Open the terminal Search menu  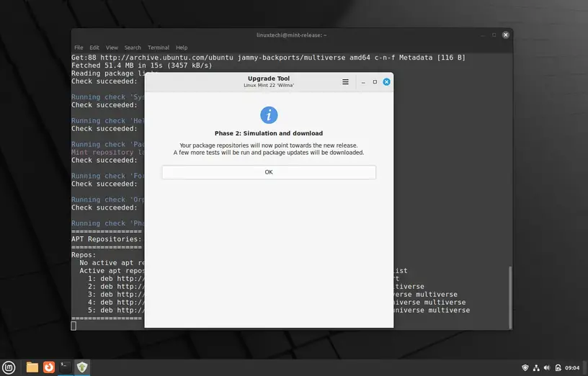pos(133,48)
